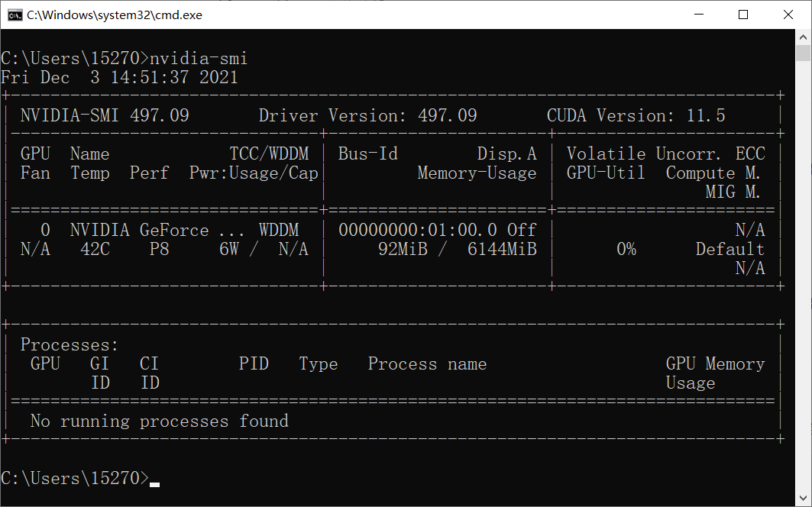This screenshot has width=812, height=507.
Task: Click the Pwr:Usage/Cap header
Action: pyautogui.click(x=254, y=173)
